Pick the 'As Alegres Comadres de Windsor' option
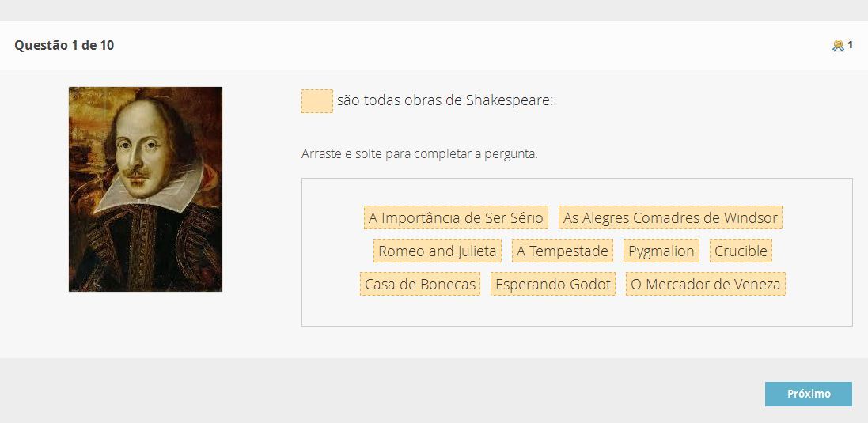 tap(670, 217)
